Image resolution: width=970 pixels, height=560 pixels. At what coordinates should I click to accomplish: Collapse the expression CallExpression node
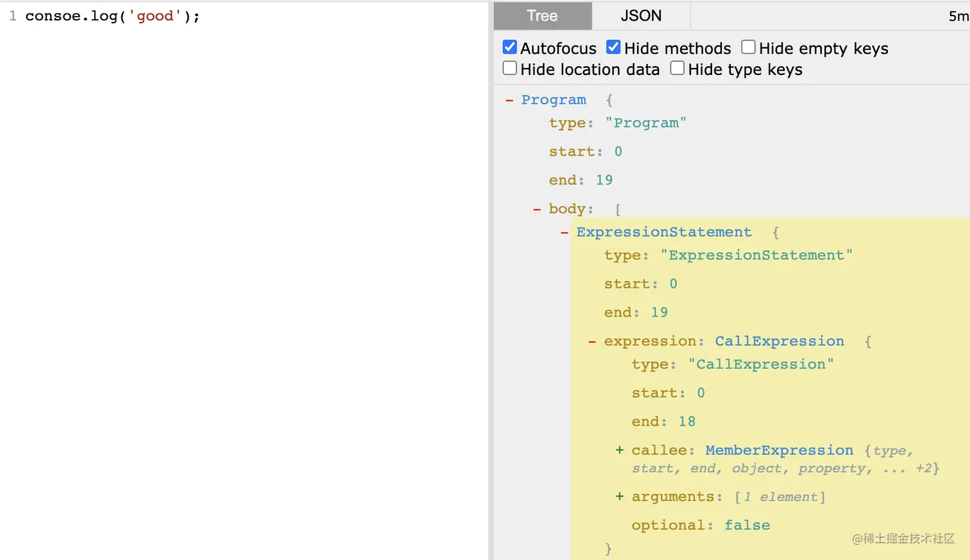tap(592, 341)
